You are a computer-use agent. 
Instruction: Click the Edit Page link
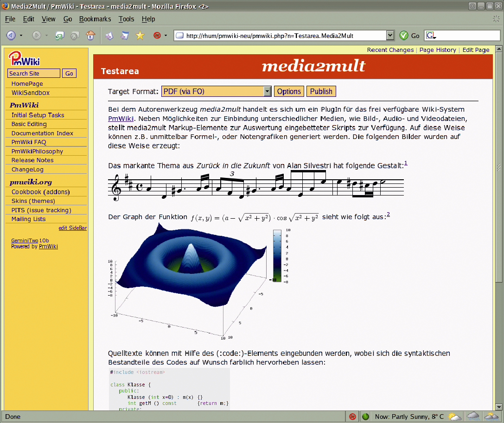tap(476, 50)
